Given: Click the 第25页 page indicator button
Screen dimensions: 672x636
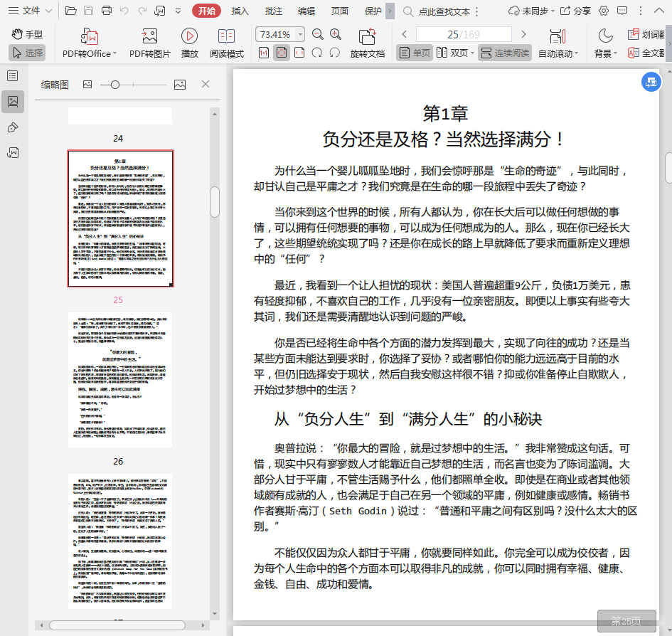Looking at the screenshot, I should 626,620.
